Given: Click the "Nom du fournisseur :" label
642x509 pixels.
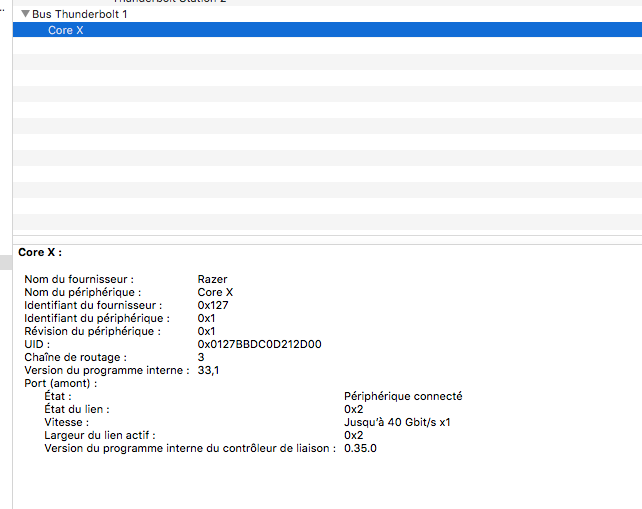Looking at the screenshot, I should point(79,279).
